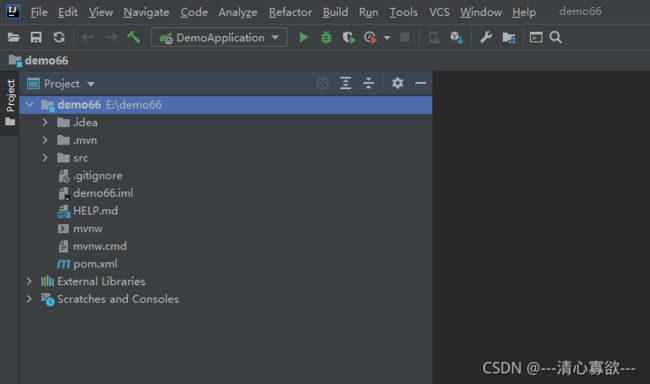Open Project Structure folder icon

click(509, 38)
